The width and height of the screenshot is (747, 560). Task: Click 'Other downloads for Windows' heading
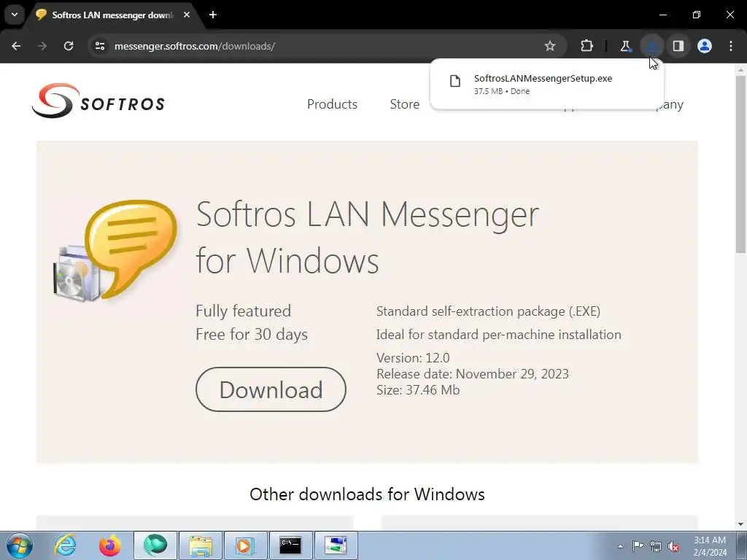367,494
